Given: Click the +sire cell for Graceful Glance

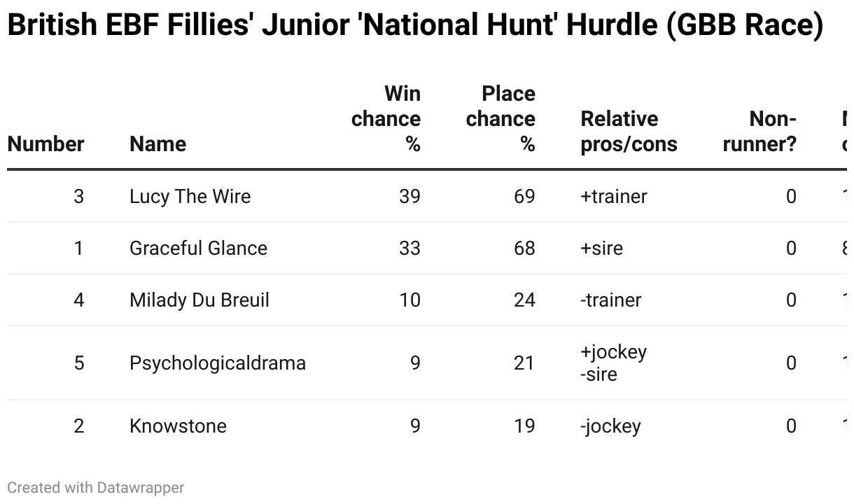Looking at the screenshot, I should [601, 248].
